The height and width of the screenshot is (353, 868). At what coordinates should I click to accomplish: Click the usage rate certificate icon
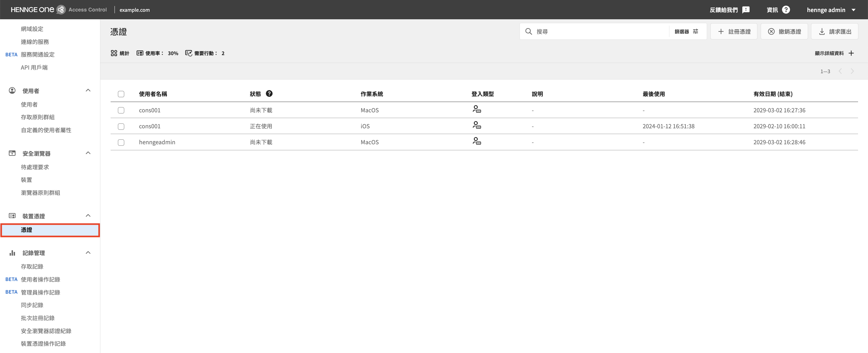pyautogui.click(x=140, y=53)
